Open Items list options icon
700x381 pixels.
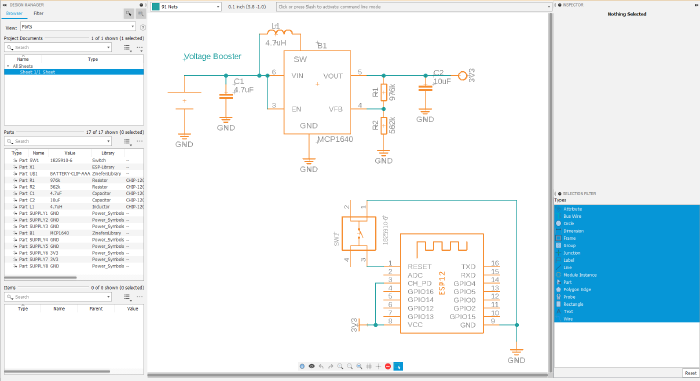128,297
